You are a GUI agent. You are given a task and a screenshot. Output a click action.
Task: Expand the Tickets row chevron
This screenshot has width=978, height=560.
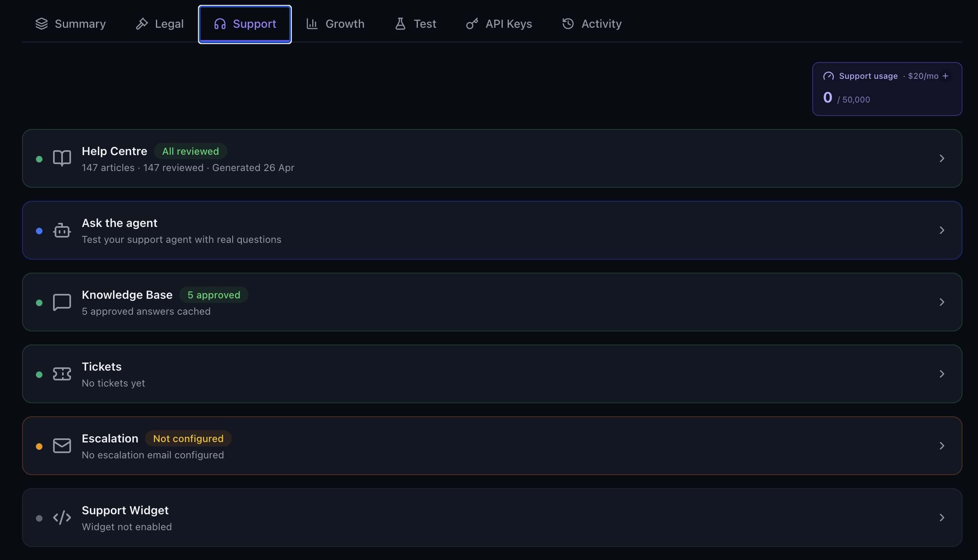(942, 374)
